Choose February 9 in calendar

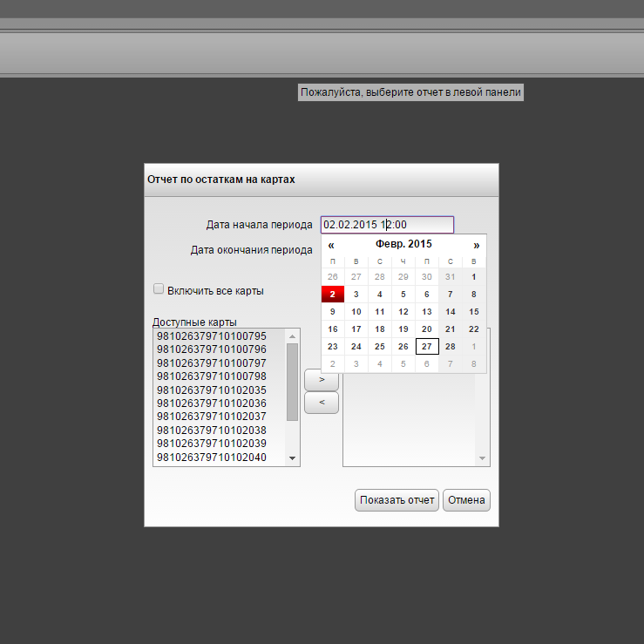point(333,312)
